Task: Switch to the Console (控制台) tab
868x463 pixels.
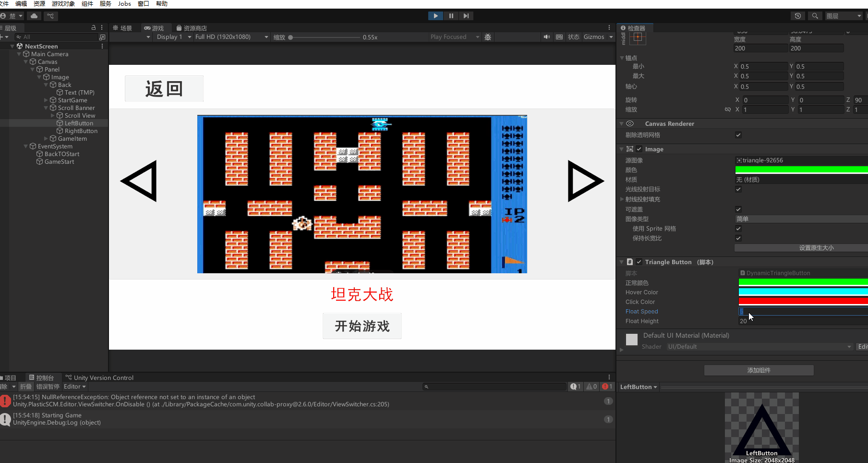Action: click(x=41, y=378)
